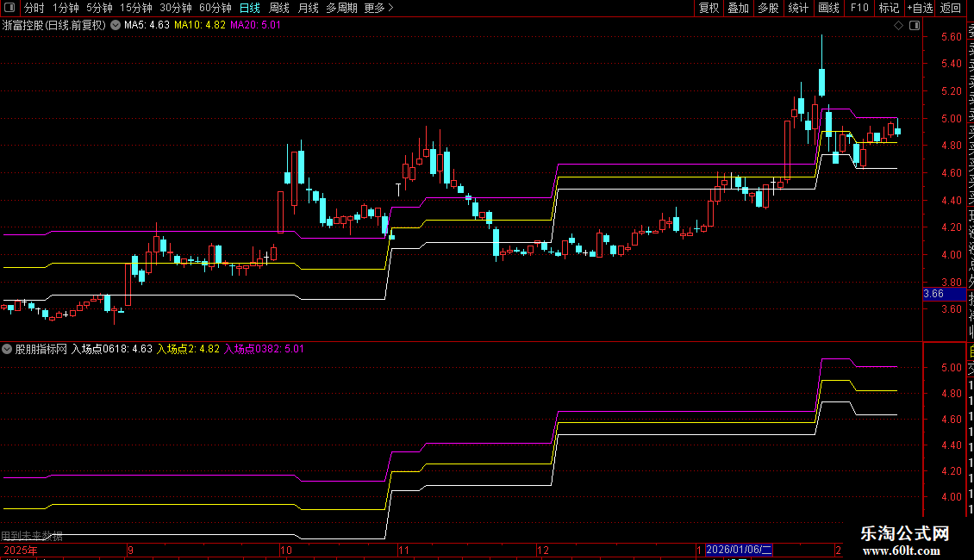Viewport: 974px width, 560px height.
Task: Open the 画线 drawing tools
Action: (x=828, y=8)
